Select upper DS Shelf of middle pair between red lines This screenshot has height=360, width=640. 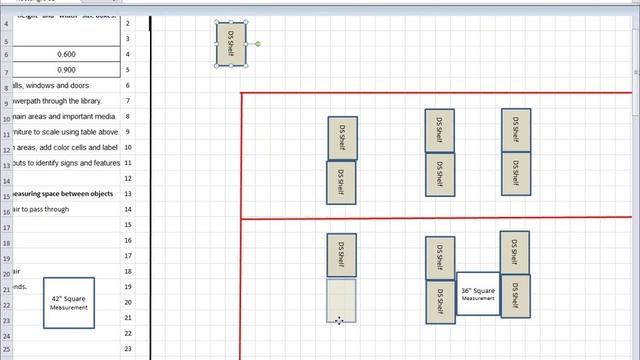(440, 131)
